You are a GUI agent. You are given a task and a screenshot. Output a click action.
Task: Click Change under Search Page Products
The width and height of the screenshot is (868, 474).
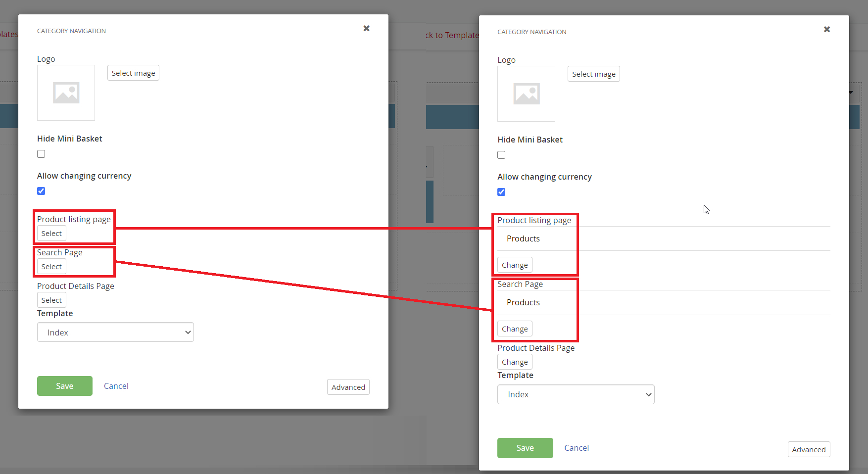(514, 329)
